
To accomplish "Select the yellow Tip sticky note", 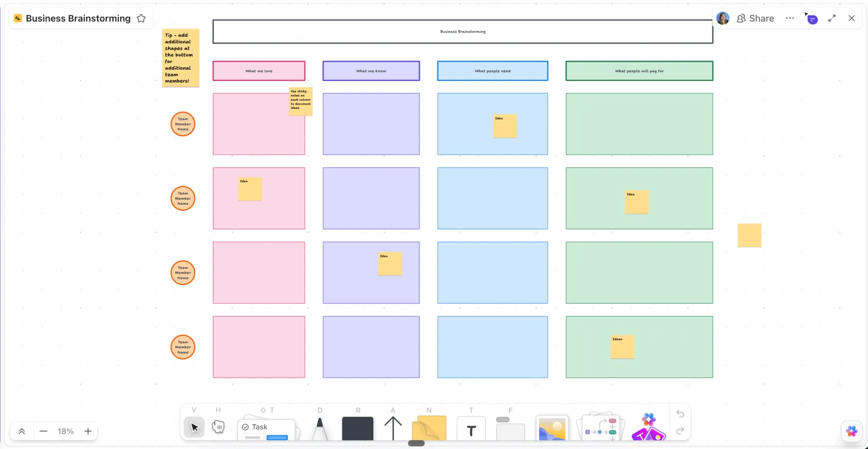I will tap(181, 58).
